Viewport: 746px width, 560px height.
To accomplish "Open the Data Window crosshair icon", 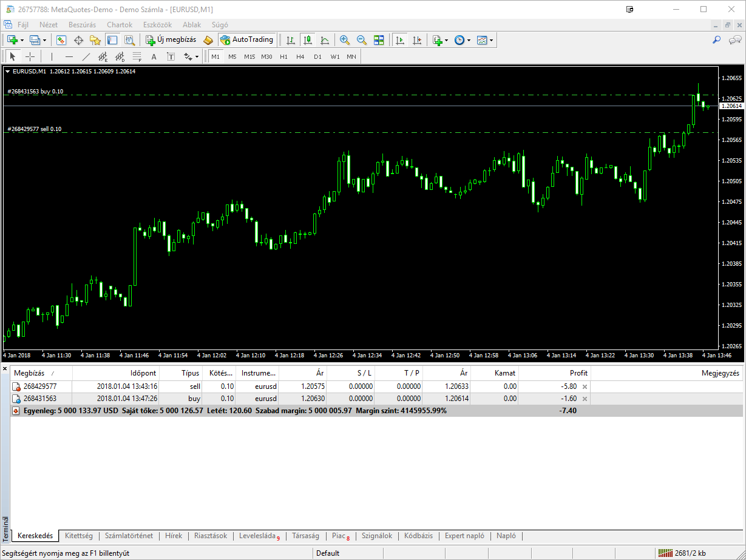I will 78,40.
